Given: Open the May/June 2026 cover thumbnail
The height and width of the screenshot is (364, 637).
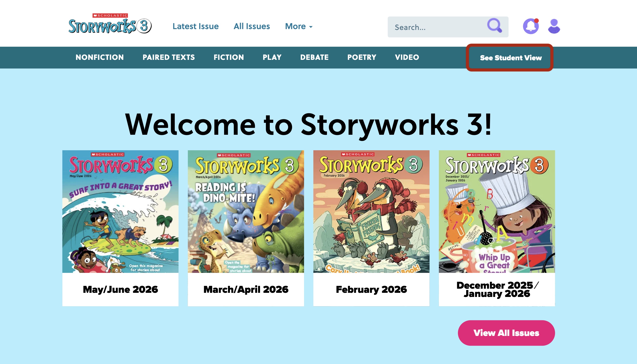Looking at the screenshot, I should [x=120, y=212].
